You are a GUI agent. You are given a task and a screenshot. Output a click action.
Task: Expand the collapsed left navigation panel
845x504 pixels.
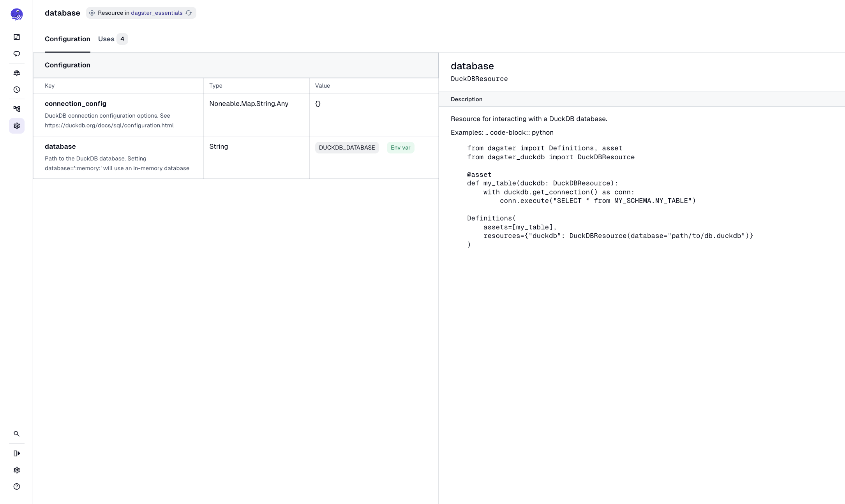pos(17,453)
